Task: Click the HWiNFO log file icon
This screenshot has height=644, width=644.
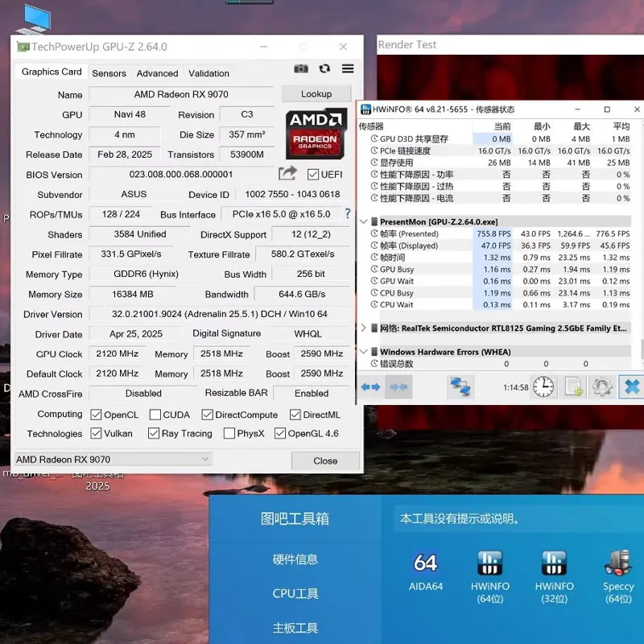Action: click(x=573, y=387)
